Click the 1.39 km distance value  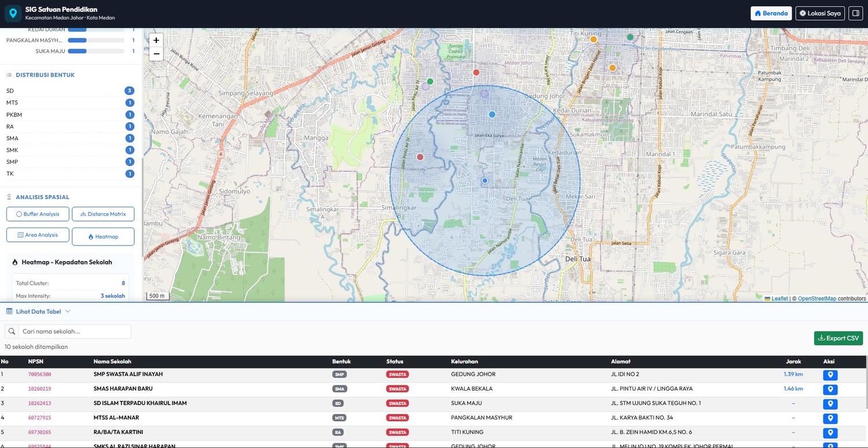[x=793, y=374]
